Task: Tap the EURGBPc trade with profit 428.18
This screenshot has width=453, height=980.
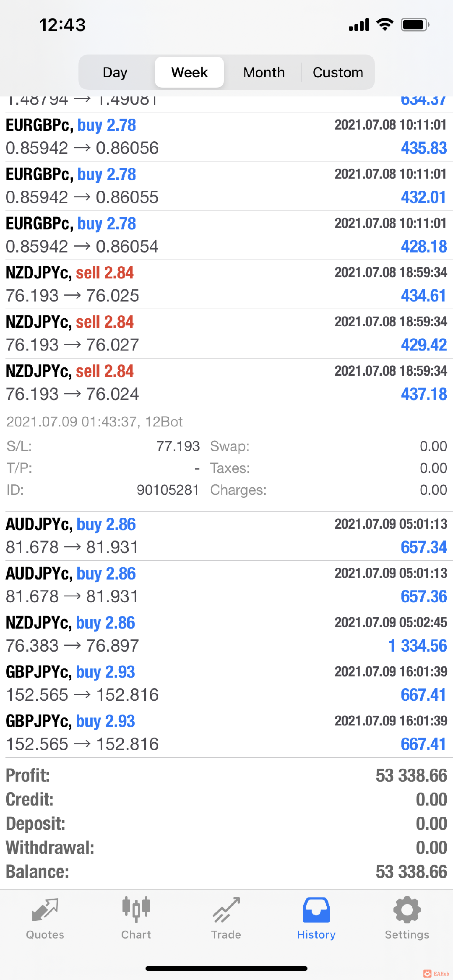Action: click(x=226, y=235)
